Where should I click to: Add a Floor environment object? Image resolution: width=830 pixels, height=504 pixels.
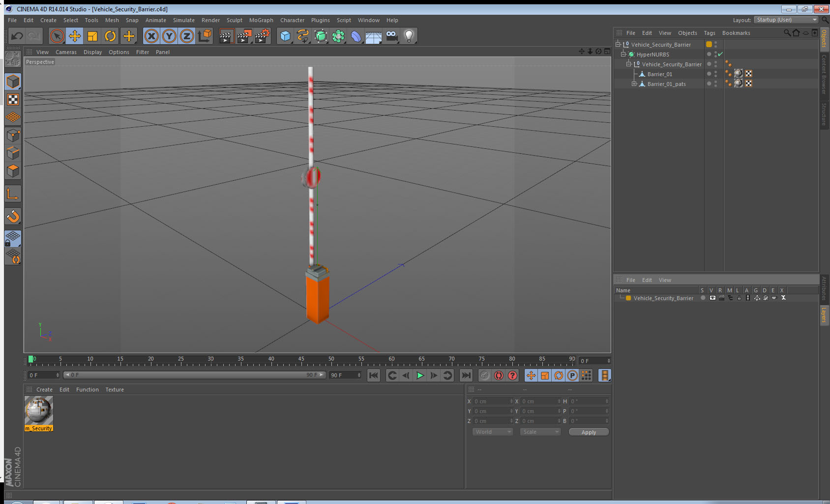pos(374,37)
